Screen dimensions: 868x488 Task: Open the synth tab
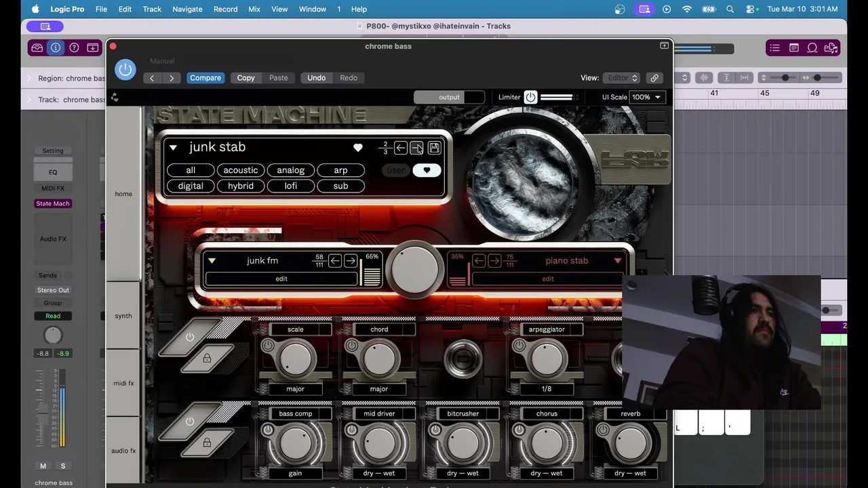tap(123, 316)
